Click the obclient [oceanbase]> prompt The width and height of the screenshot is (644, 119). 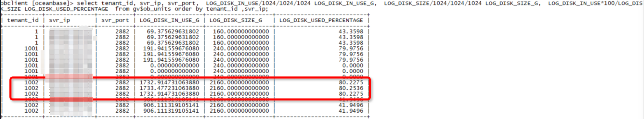point(37,3)
